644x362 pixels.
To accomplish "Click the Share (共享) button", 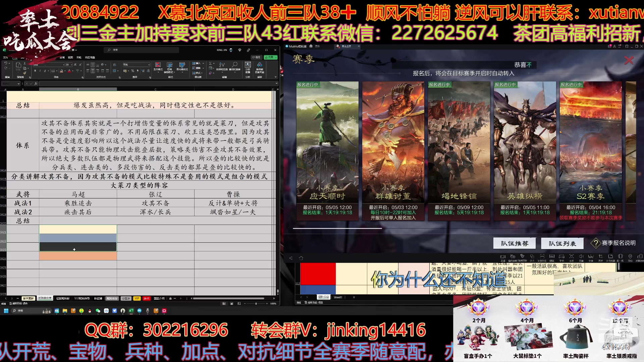I will coord(269,57).
